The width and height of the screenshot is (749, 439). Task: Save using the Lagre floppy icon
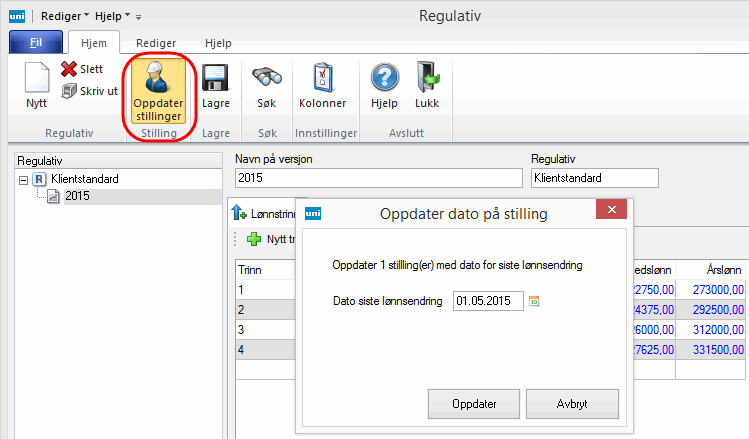pos(216,78)
